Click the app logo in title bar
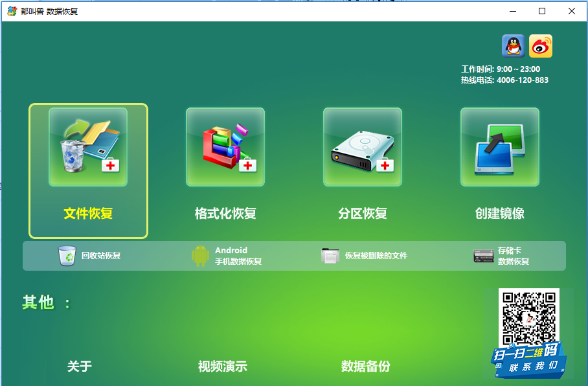The height and width of the screenshot is (386, 588). [x=12, y=11]
